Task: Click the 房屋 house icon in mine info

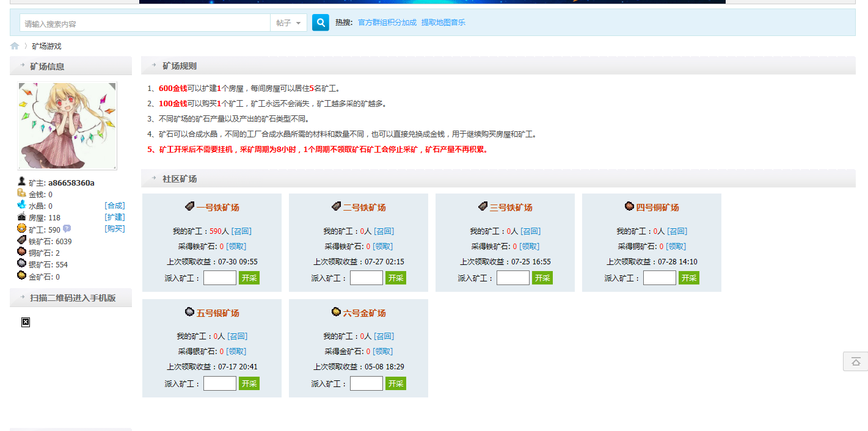Action: click(x=21, y=217)
